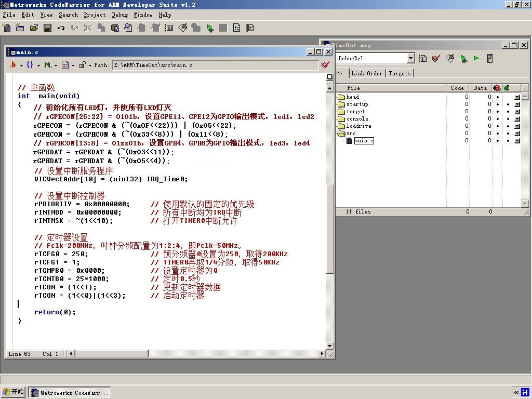This screenshot has height=399, width=532.
Task: Click the Paste clipboard icon
Action: coord(115,28)
